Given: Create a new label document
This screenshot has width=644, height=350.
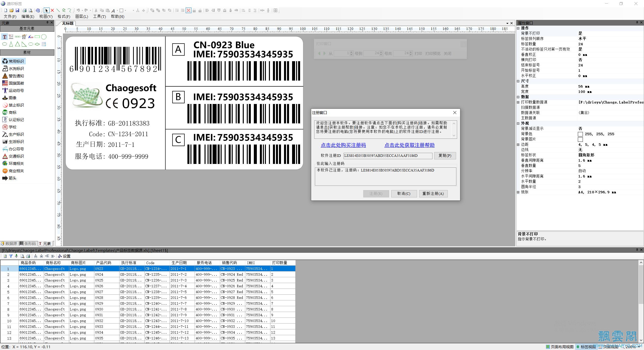Looking at the screenshot, I should click(5, 10).
